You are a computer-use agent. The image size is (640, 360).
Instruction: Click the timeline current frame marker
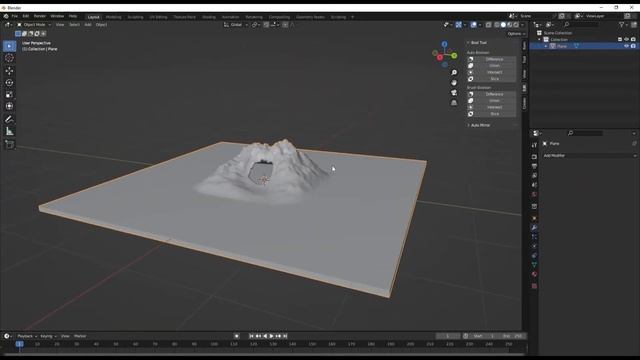tap(20, 344)
